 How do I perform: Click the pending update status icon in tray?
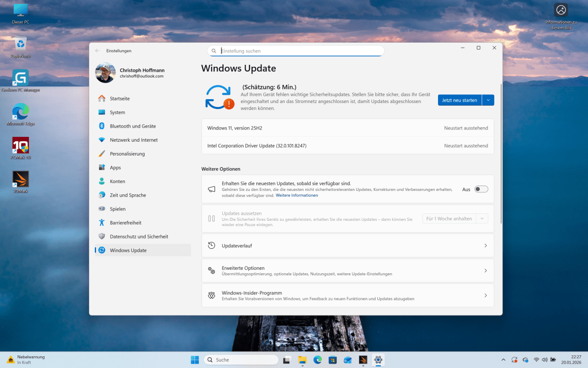(514, 359)
